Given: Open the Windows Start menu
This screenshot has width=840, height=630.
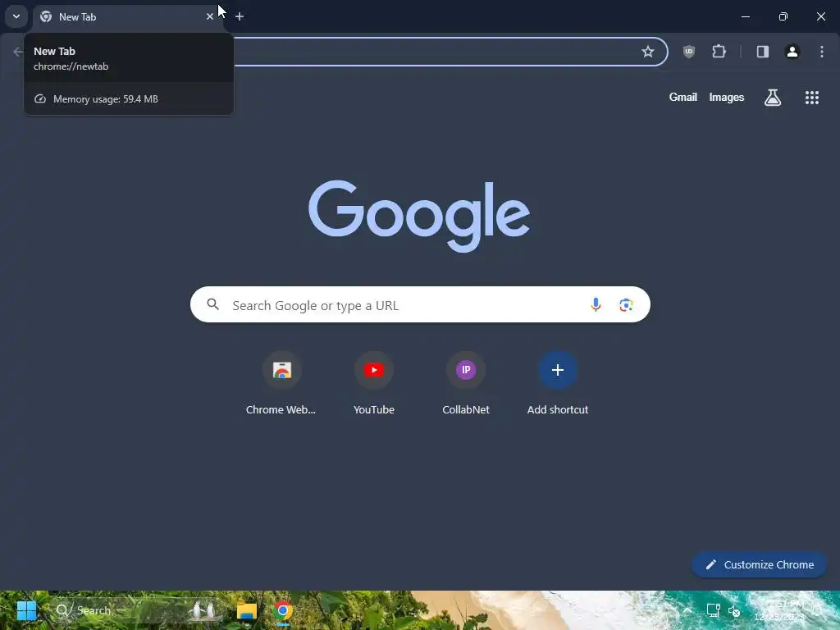Looking at the screenshot, I should click(x=26, y=610).
